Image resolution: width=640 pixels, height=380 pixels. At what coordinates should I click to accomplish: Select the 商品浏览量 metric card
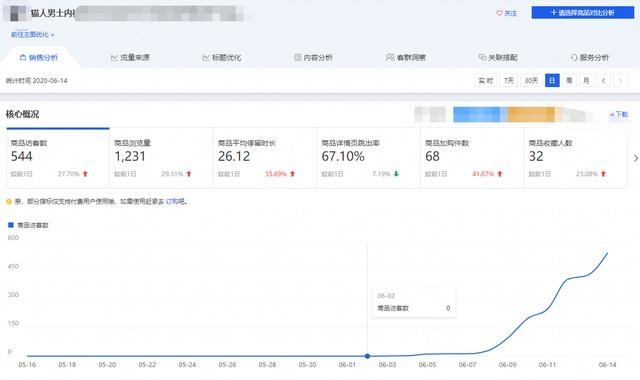tap(162, 158)
